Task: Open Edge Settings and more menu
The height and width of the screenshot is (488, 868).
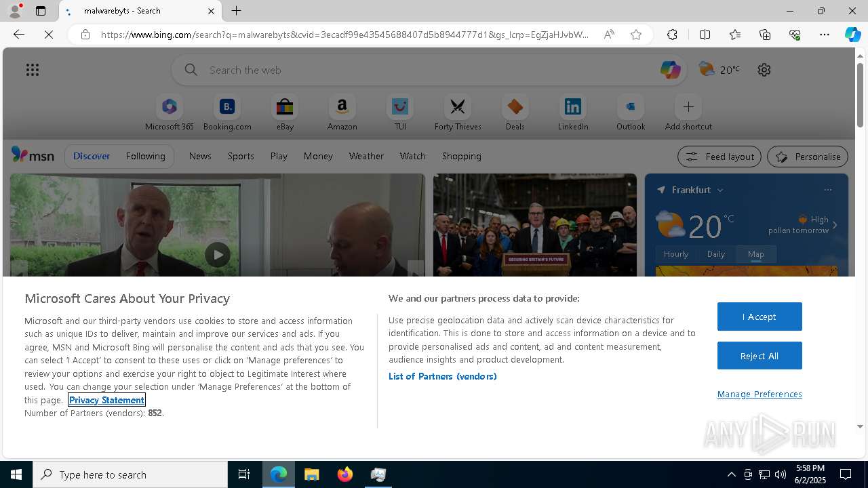Action: pyautogui.click(x=825, y=35)
